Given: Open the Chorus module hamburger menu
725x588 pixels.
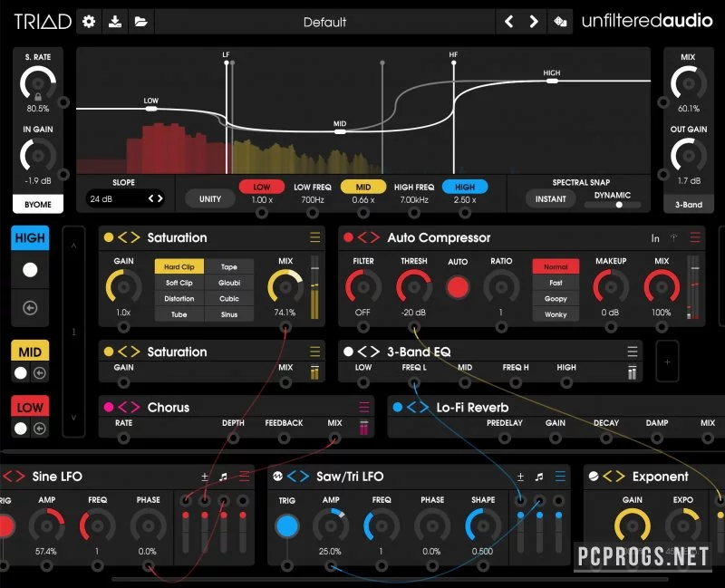Looking at the screenshot, I should 364,408.
